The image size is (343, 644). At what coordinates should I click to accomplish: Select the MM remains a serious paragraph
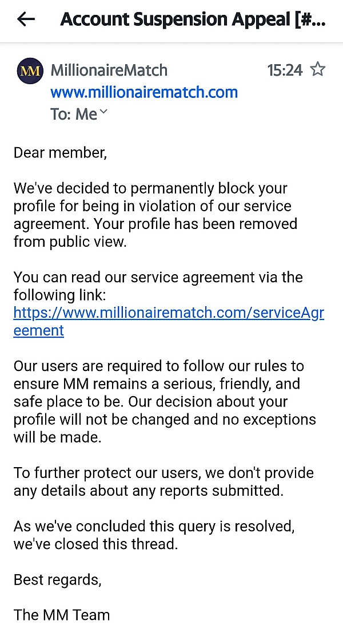click(x=165, y=402)
